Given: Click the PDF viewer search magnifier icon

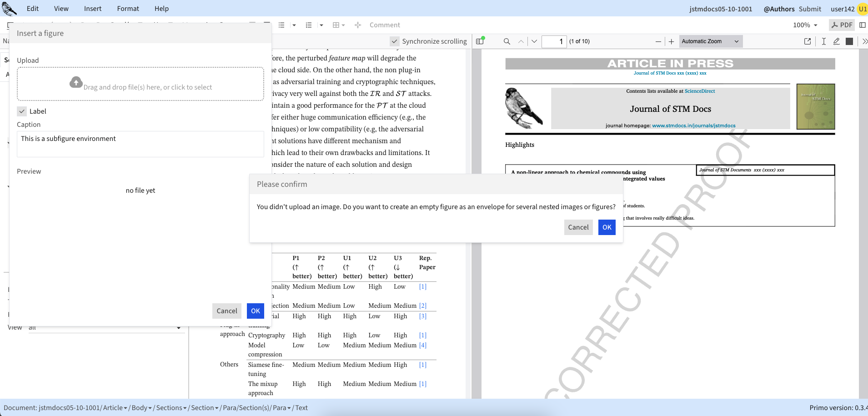Looking at the screenshot, I should coord(507,41).
